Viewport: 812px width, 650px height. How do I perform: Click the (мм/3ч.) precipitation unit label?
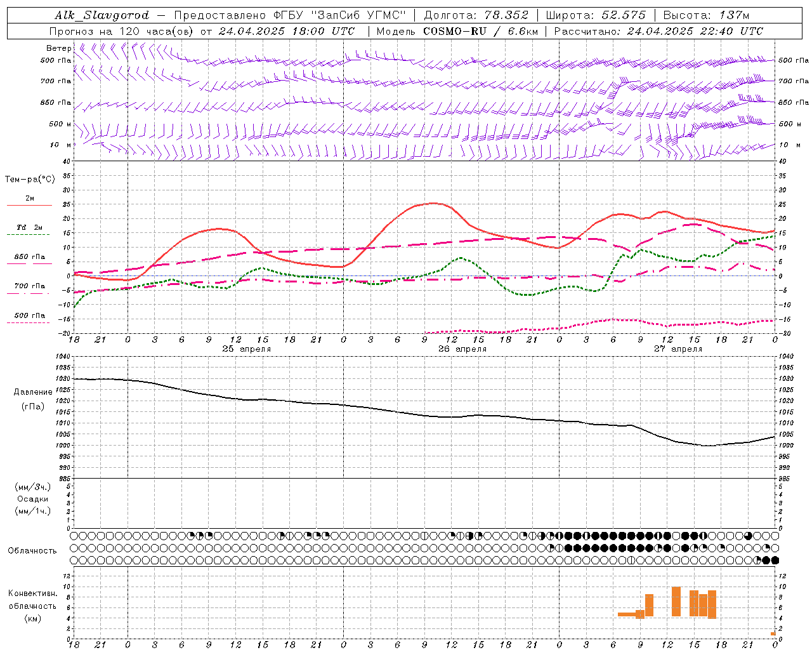coord(33,487)
